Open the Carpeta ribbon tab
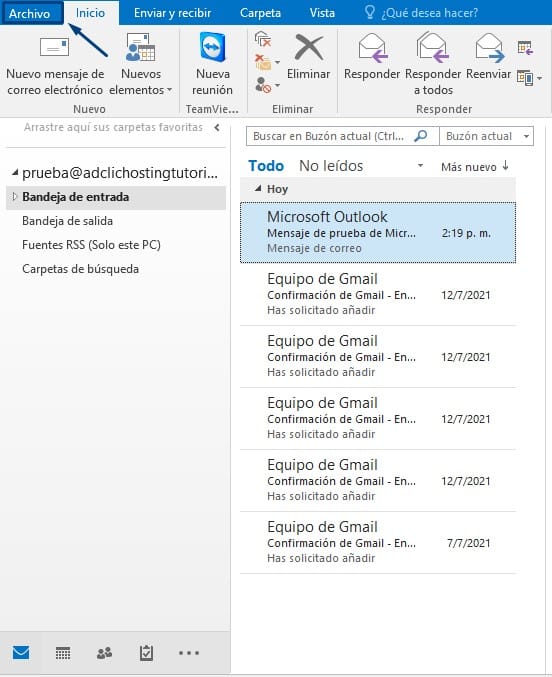The height and width of the screenshot is (677, 552). click(260, 13)
